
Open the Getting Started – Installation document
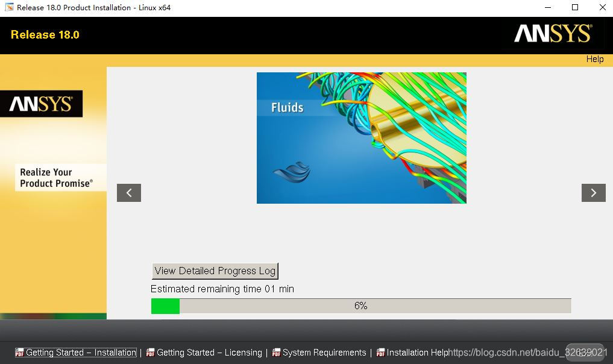pos(81,353)
